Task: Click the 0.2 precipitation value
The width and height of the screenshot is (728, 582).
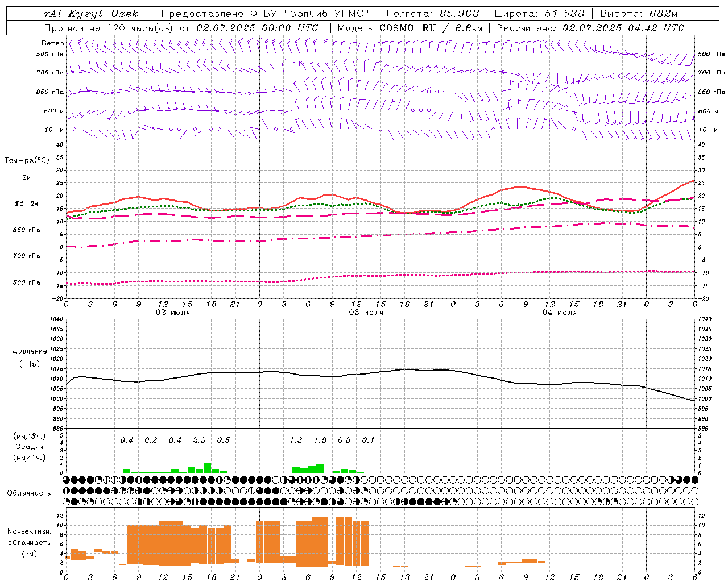Action: point(151,440)
